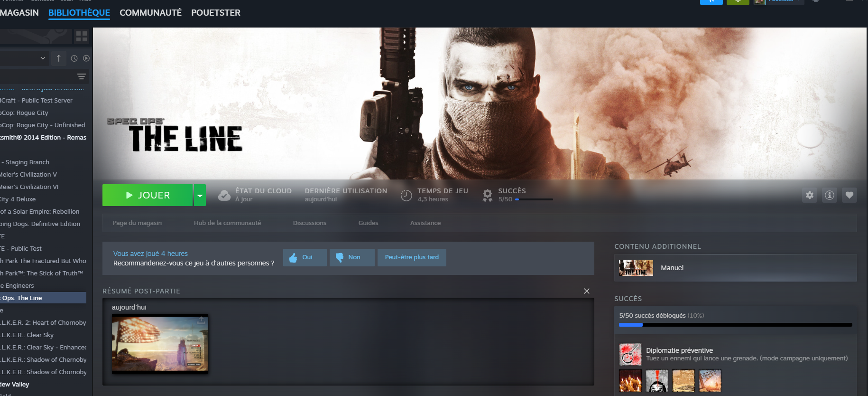Screen dimensions: 868x396
Task: Click the achievements badge icon beside Succès 5/50
Action: point(488,195)
